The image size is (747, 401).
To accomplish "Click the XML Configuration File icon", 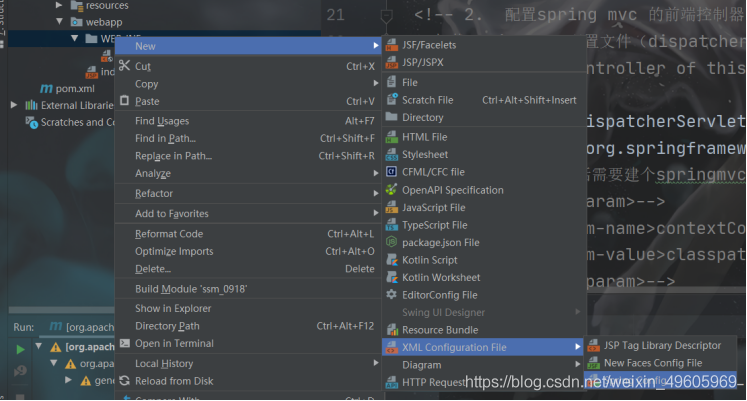I will pos(392,347).
